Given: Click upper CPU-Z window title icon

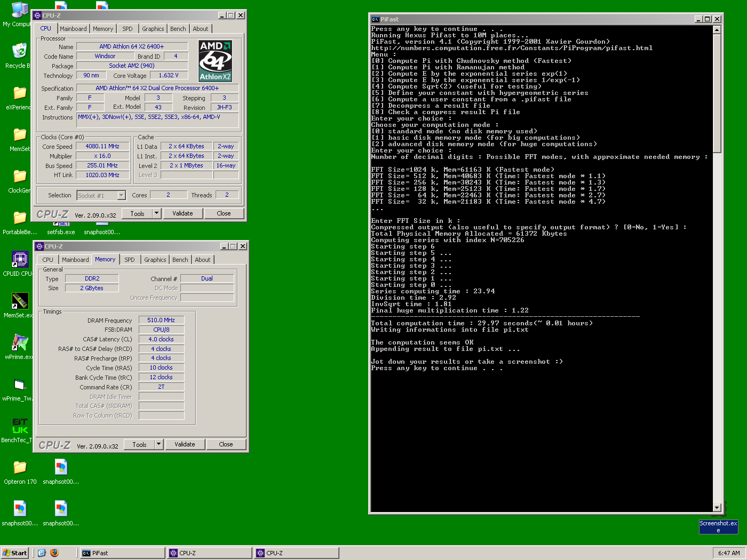Looking at the screenshot, I should tap(37, 15).
